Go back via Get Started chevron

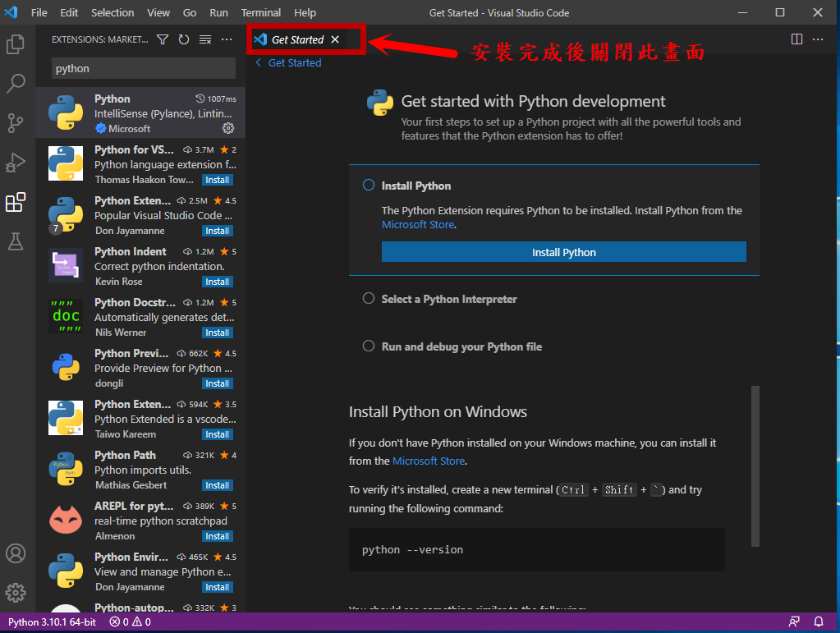pos(258,62)
